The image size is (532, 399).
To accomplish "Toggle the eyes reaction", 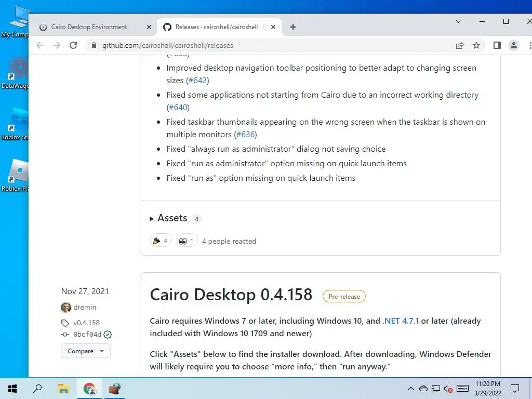I will (187, 241).
